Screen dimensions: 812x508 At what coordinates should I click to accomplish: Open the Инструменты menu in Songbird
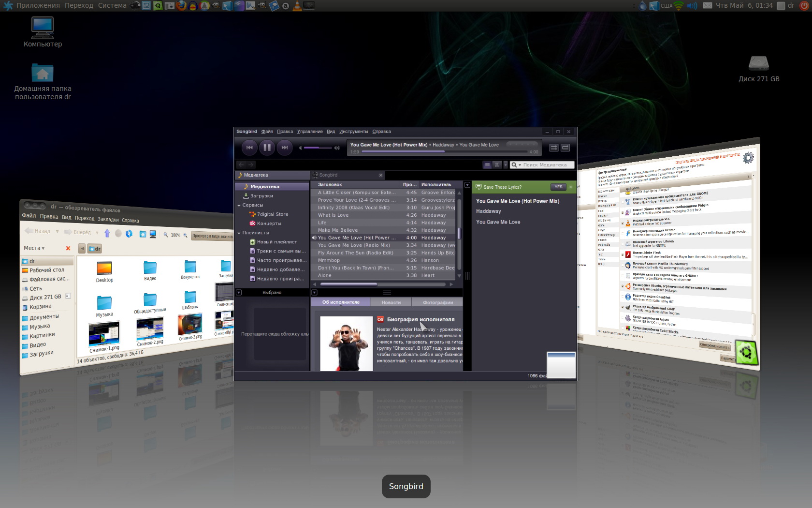tap(353, 132)
